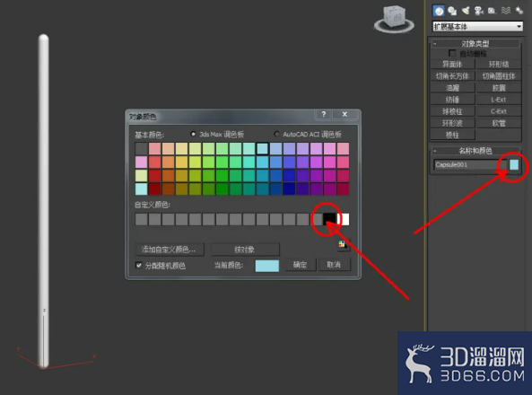Select the white capsule object in viewport
Screen dimensions: 532x395
tap(43, 200)
